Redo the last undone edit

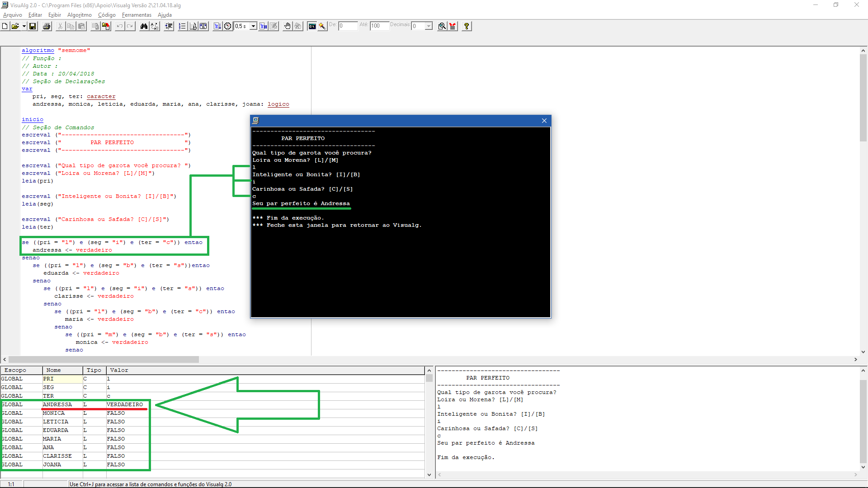[x=130, y=26]
